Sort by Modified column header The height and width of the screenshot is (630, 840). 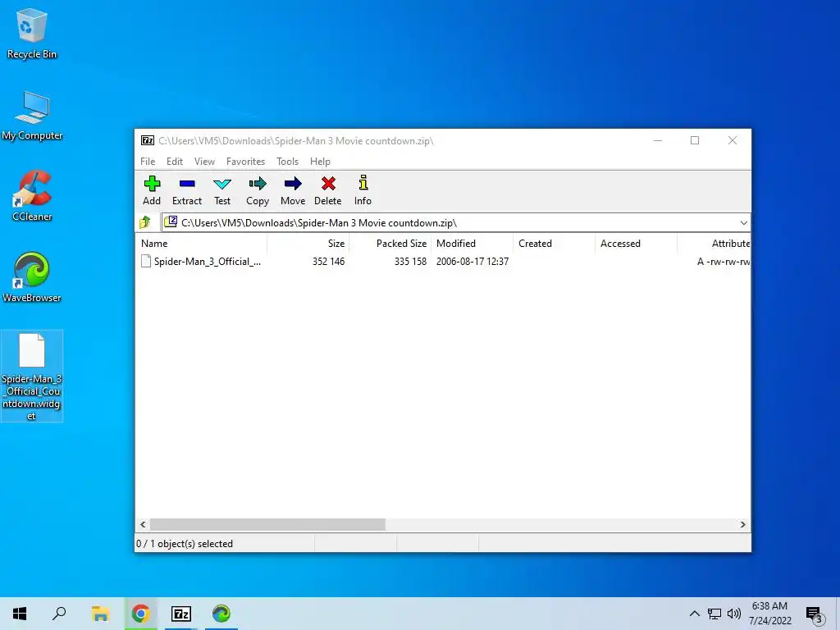472,243
